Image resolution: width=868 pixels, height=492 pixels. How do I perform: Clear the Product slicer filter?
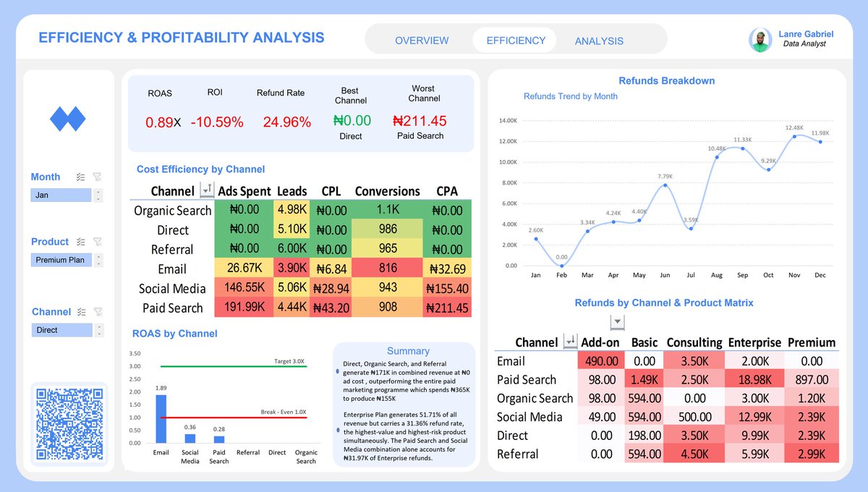point(98,242)
